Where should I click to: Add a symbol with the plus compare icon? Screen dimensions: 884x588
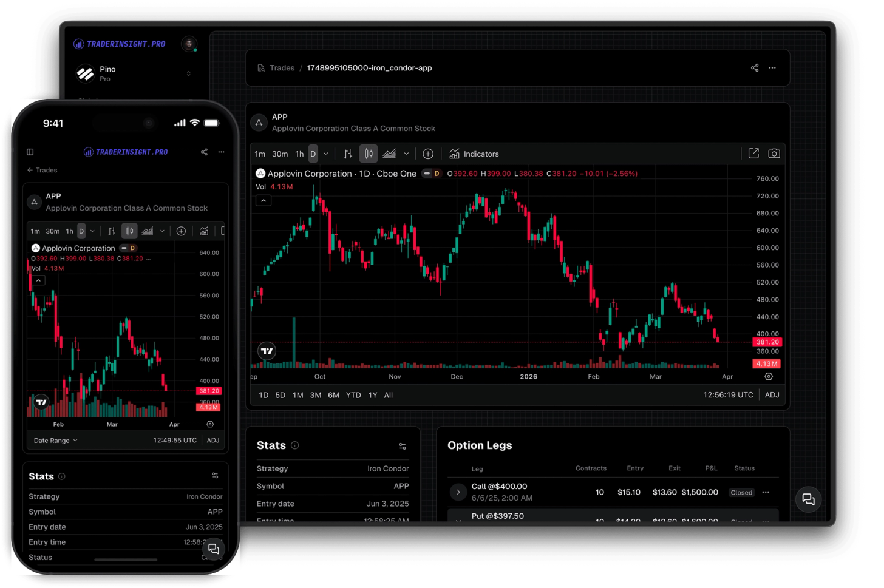[428, 154]
